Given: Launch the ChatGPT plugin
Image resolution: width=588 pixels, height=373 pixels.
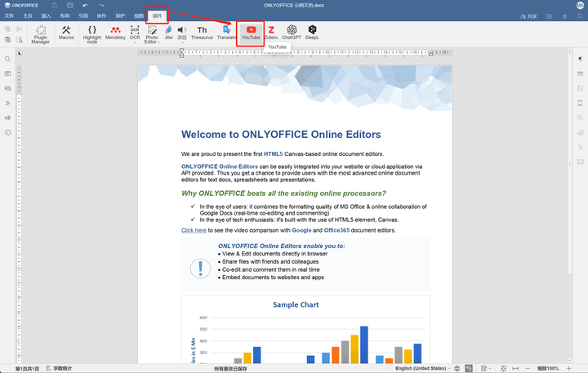Looking at the screenshot, I should (292, 33).
